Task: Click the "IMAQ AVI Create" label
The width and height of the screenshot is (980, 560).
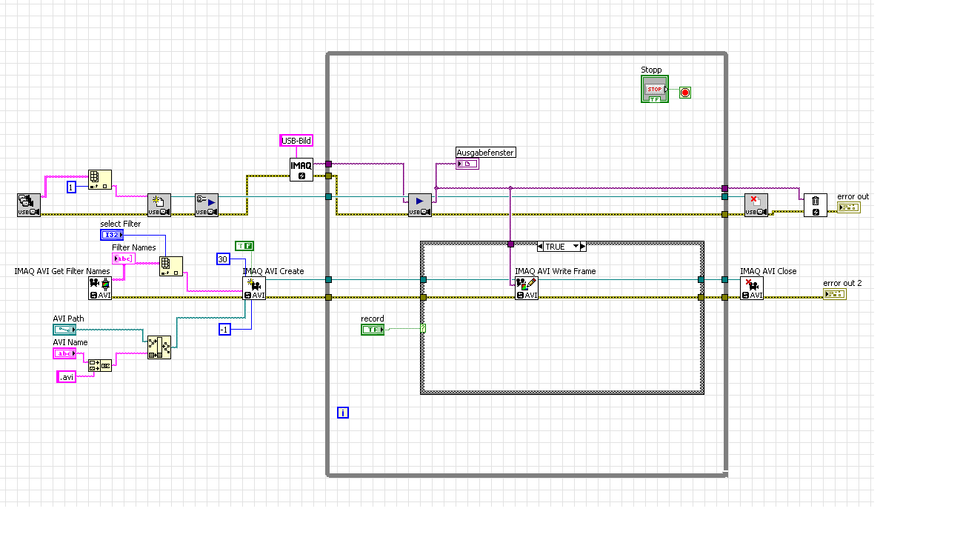Action: tap(273, 271)
